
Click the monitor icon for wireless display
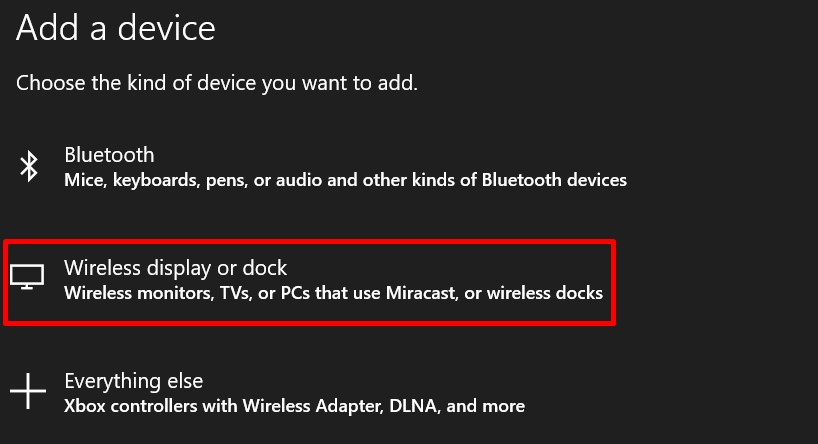coord(28,279)
